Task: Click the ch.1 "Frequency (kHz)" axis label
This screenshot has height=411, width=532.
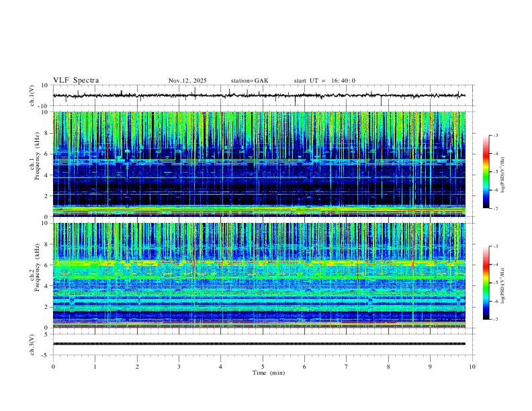Action: pyautogui.click(x=38, y=156)
